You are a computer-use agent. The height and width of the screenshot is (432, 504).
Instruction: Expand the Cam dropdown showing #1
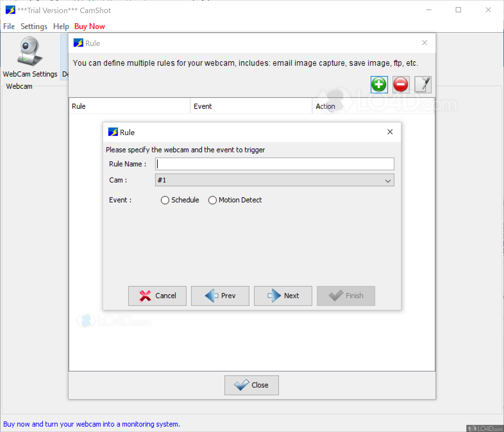click(275, 180)
